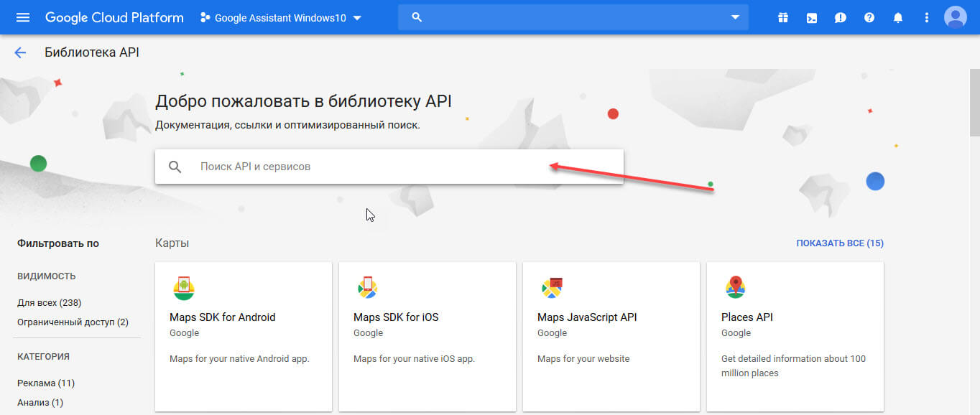The image size is (980, 415).
Task: Open the three-dot settings menu
Action: [926, 17]
